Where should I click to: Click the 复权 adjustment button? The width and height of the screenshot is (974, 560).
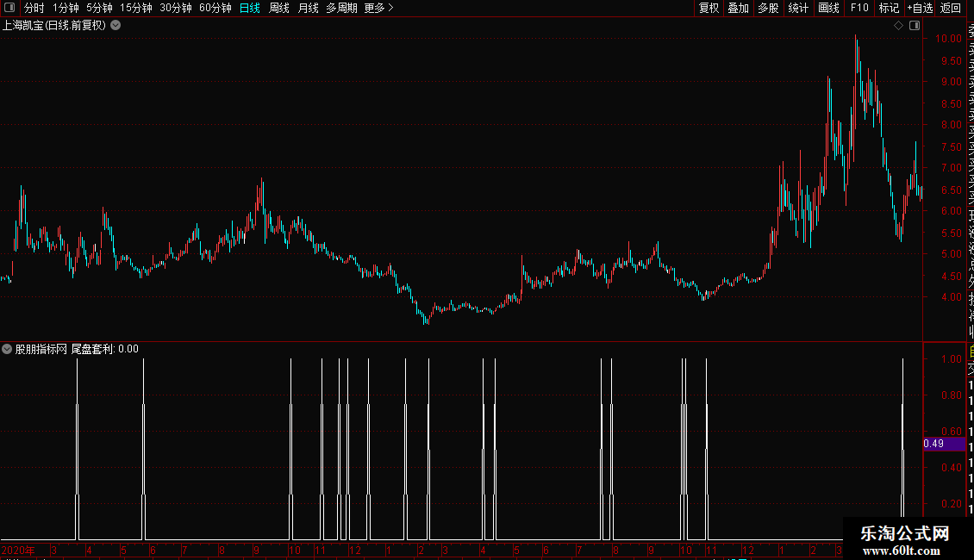pos(709,8)
